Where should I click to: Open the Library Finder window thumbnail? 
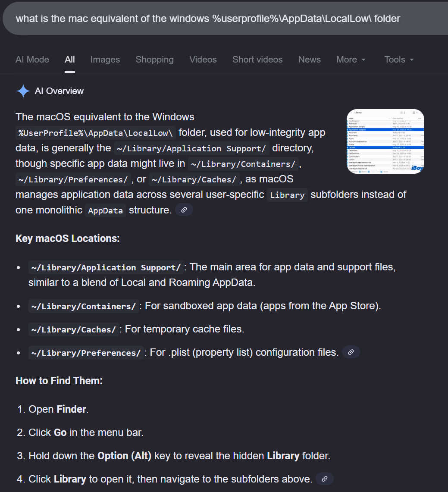[385, 141]
